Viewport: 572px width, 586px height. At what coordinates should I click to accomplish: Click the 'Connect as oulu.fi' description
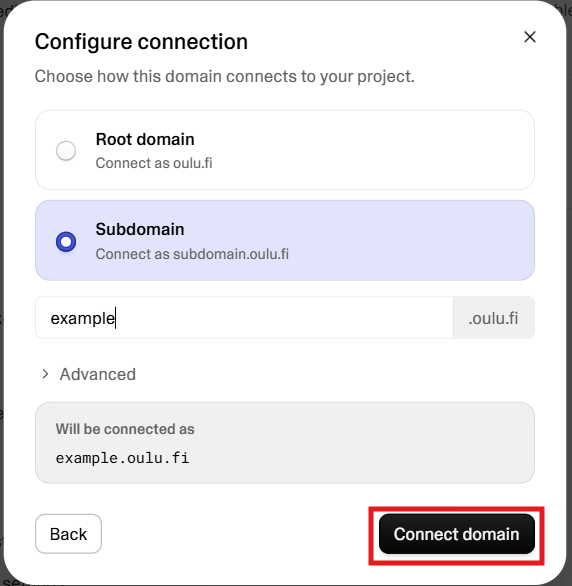(x=154, y=163)
